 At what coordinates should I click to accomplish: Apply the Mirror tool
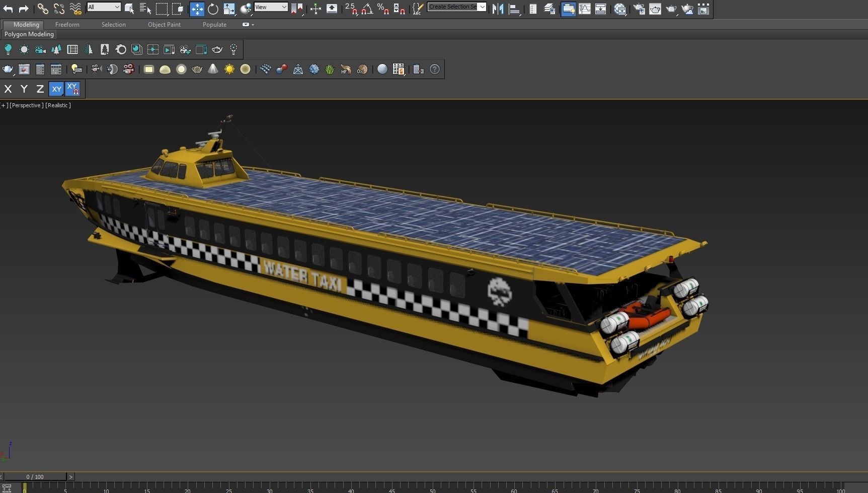498,9
